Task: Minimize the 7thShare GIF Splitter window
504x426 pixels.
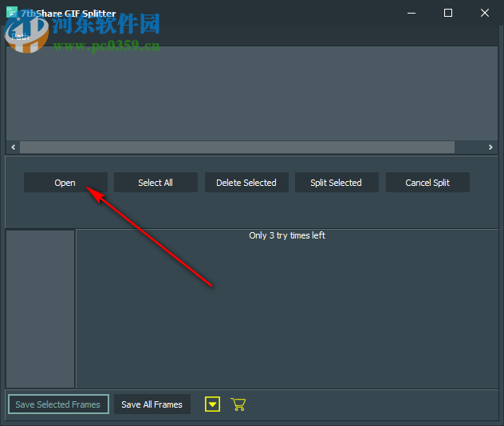Action: coord(411,13)
